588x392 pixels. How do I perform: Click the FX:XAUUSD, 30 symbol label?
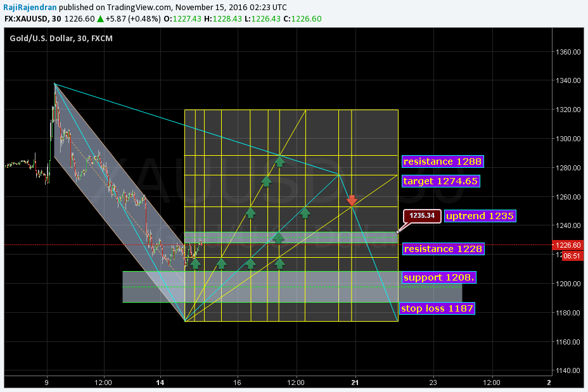click(x=33, y=19)
